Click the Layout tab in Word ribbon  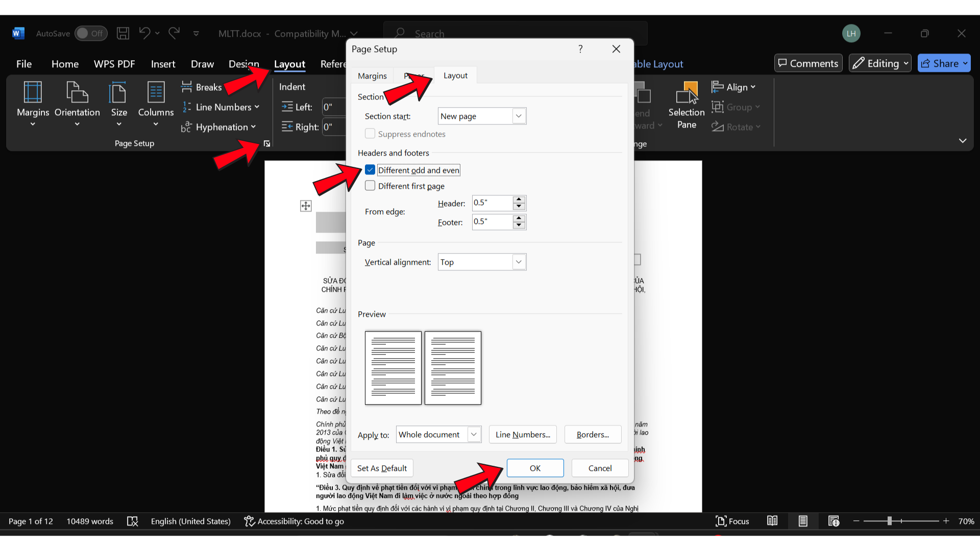[289, 63]
